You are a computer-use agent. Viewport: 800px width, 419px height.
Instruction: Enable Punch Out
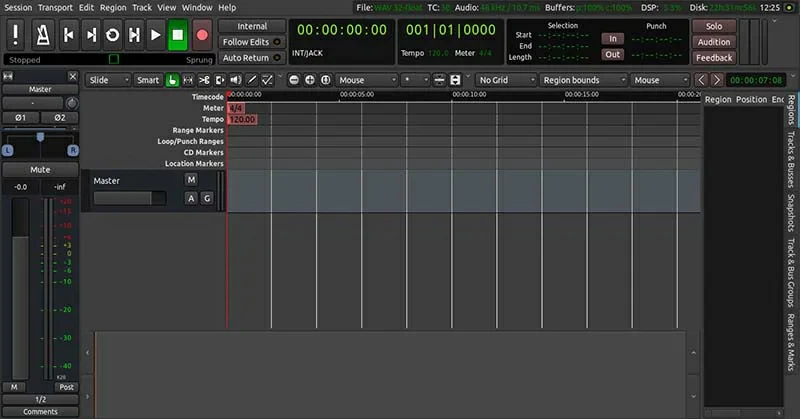tap(613, 55)
